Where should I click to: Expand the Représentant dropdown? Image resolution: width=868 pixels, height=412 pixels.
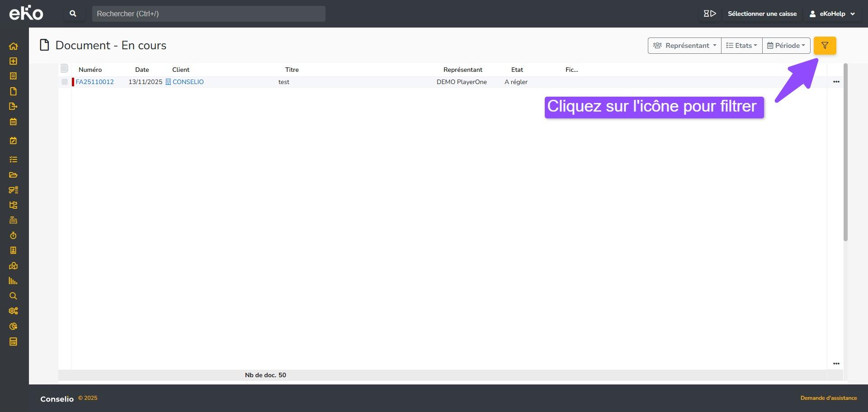point(684,46)
